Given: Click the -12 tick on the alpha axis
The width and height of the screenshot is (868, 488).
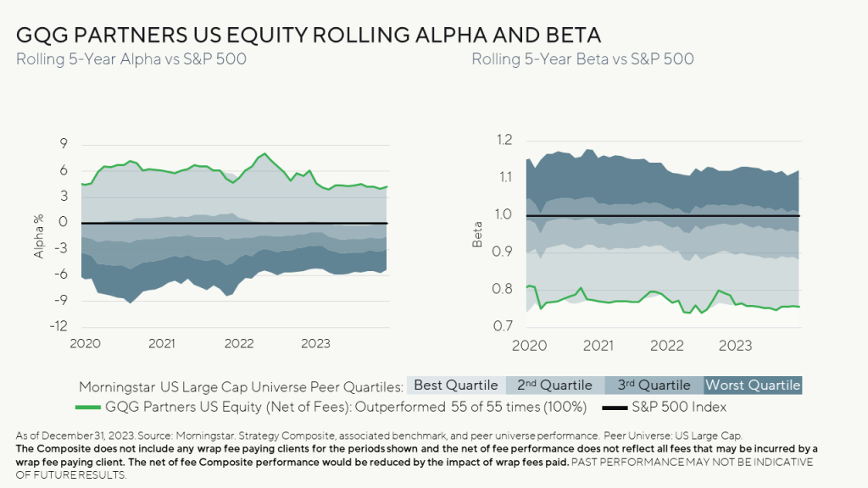Looking at the screenshot, I should coord(58,326).
